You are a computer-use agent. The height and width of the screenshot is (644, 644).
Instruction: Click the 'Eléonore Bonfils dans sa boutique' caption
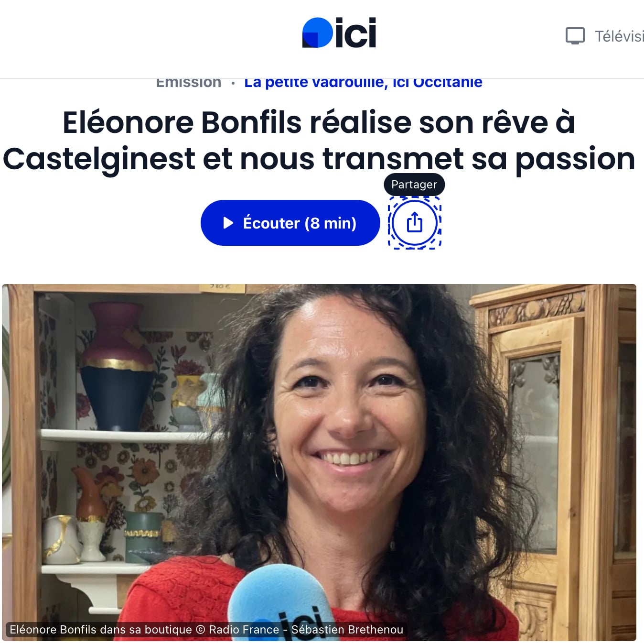101,630
